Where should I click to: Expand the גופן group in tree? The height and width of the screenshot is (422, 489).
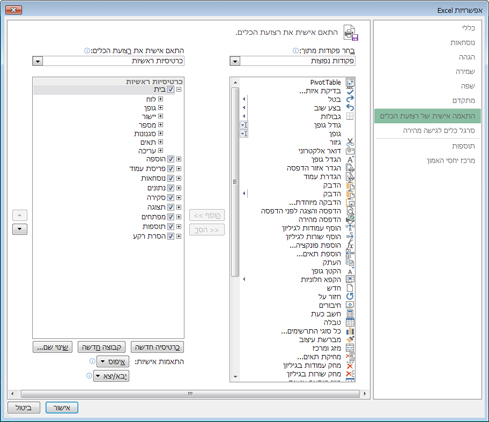161,108
